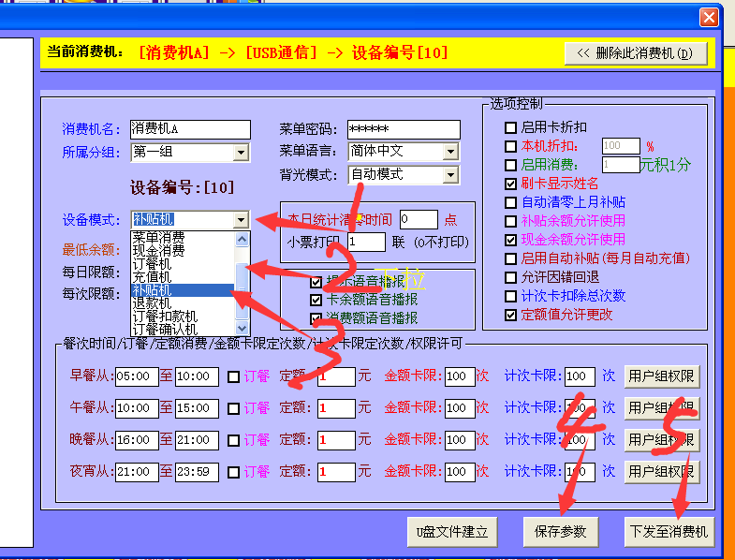Click the 保存参数 button
735x560 pixels.
pyautogui.click(x=560, y=532)
